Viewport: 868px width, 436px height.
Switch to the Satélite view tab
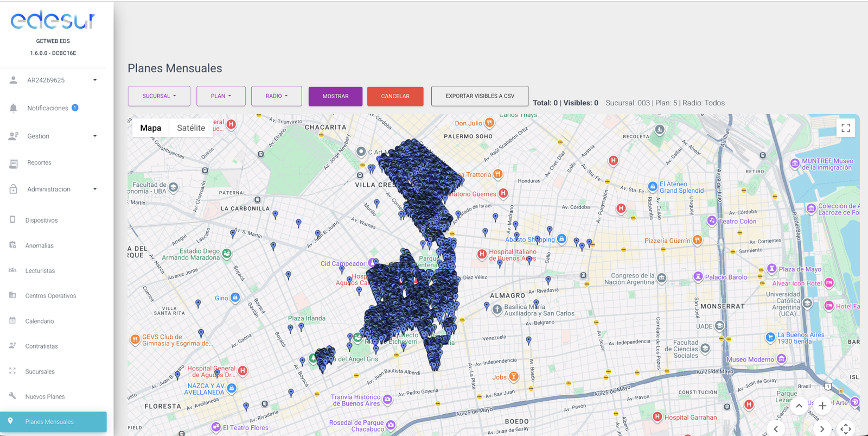pos(191,128)
